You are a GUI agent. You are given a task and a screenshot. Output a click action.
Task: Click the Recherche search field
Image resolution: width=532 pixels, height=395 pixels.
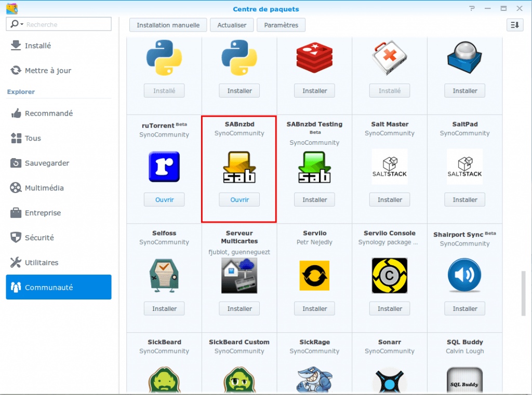tap(59, 24)
